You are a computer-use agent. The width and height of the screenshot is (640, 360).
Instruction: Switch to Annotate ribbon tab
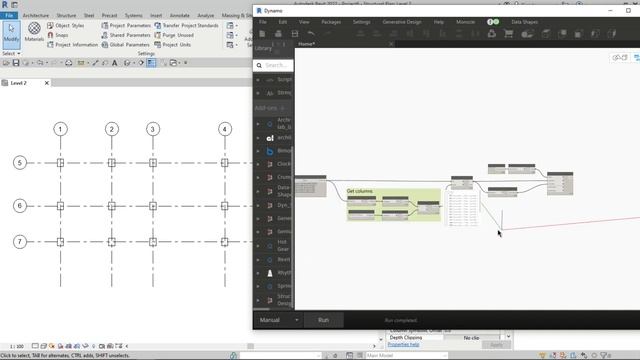point(180,16)
